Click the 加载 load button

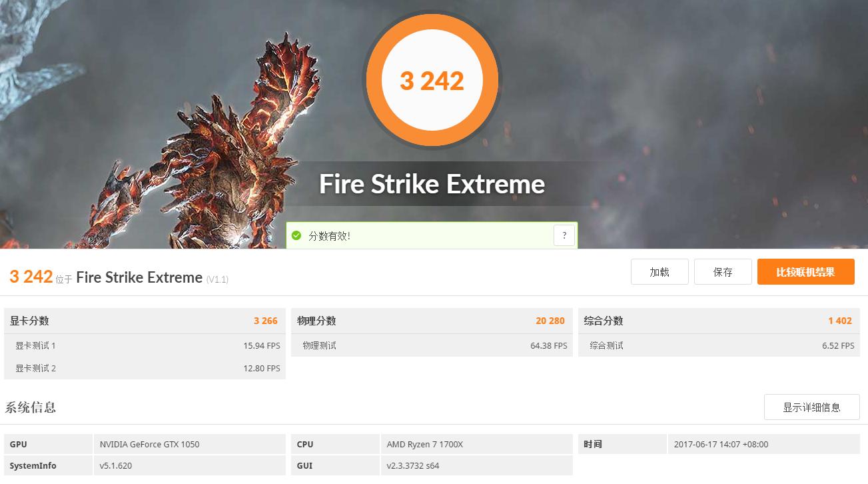[x=659, y=272]
